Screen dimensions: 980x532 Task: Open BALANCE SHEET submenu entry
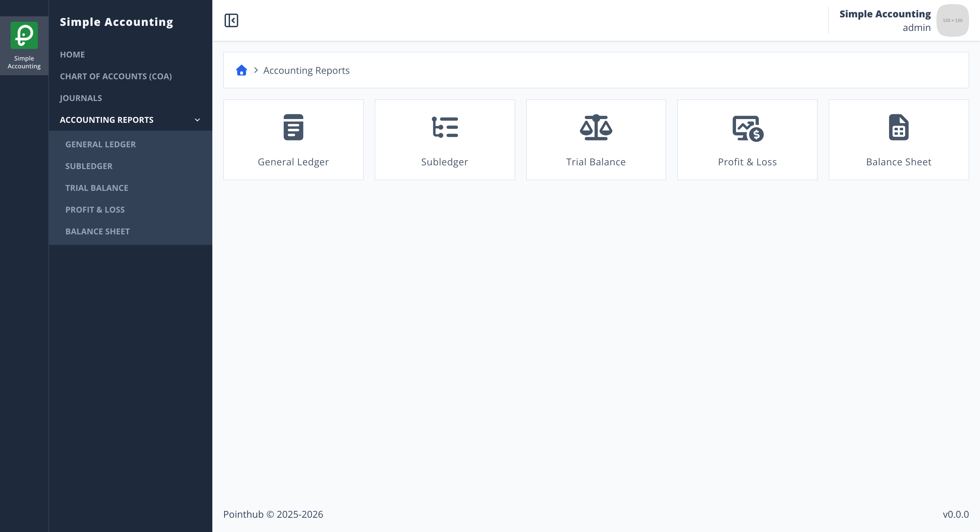tap(97, 231)
